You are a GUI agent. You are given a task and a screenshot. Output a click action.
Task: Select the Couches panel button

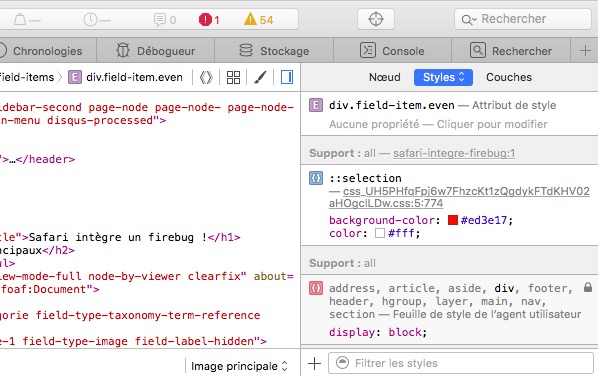coord(509,77)
